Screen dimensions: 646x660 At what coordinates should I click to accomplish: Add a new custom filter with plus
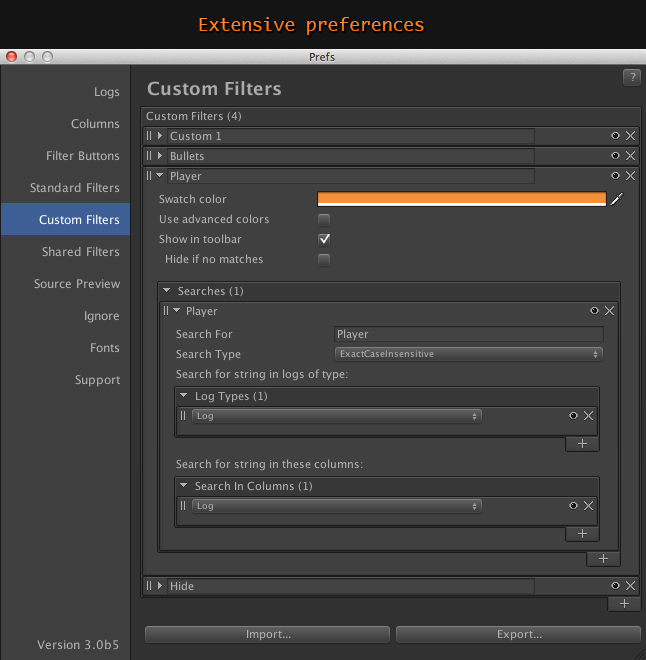tap(624, 604)
